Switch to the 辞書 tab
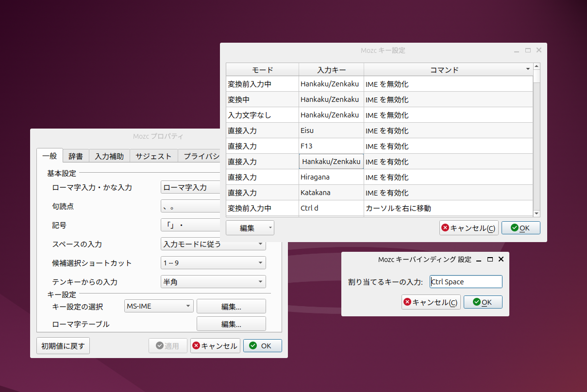 click(x=76, y=156)
